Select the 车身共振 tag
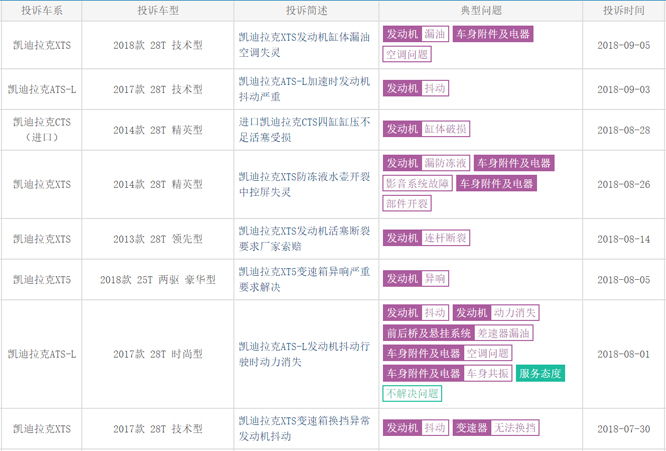666x451 pixels. tap(488, 374)
